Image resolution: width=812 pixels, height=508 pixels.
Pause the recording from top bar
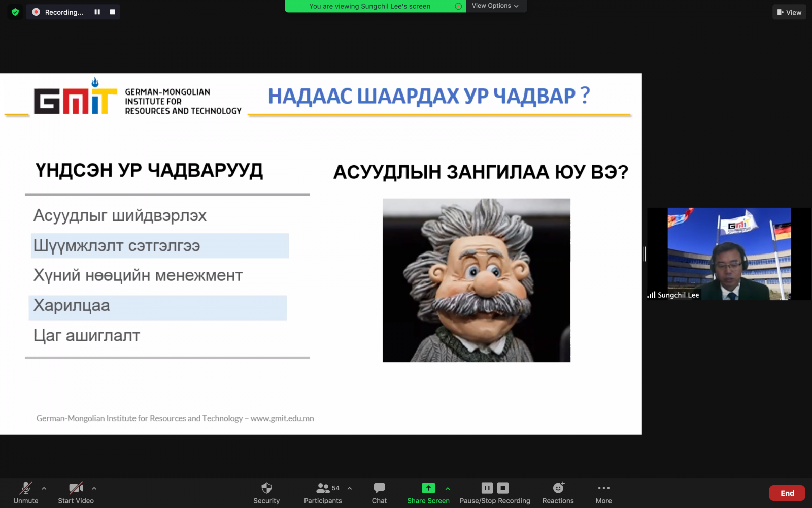pyautogui.click(x=97, y=12)
